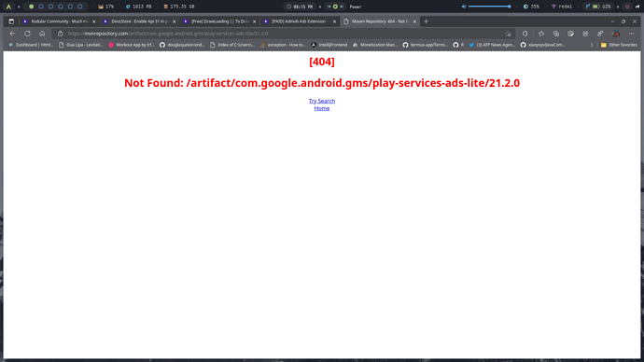The width and height of the screenshot is (644, 362).
Task: Open the Favorites panel star icon
Action: 541,34
